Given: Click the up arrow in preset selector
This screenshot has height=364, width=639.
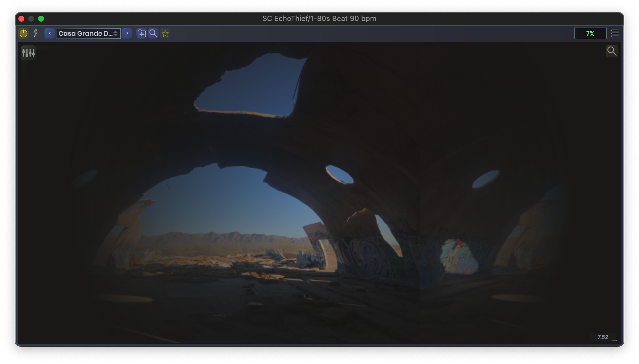Looking at the screenshot, I should click(x=115, y=32).
